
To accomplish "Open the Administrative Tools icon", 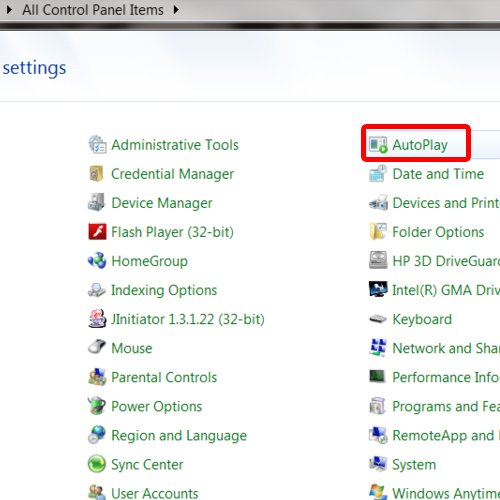I will (97, 144).
